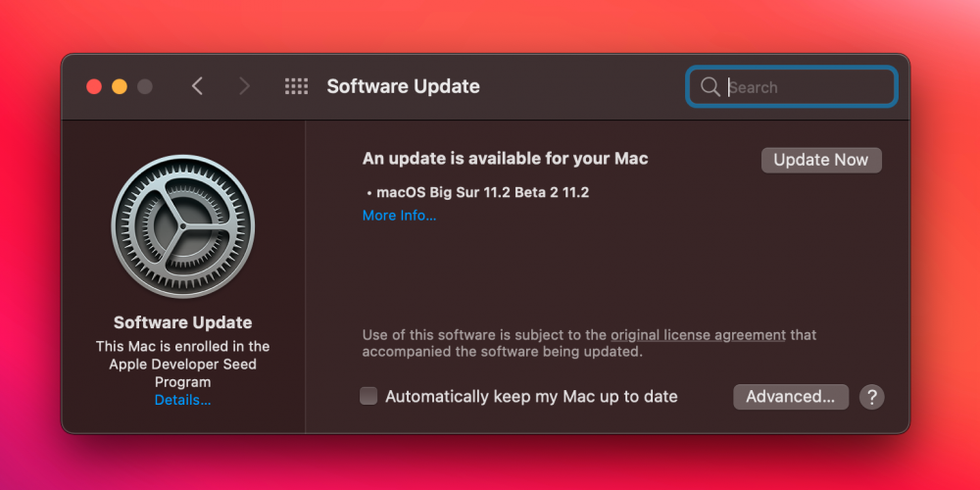
Task: Show all preferences via grid icon
Action: pyautogui.click(x=296, y=86)
